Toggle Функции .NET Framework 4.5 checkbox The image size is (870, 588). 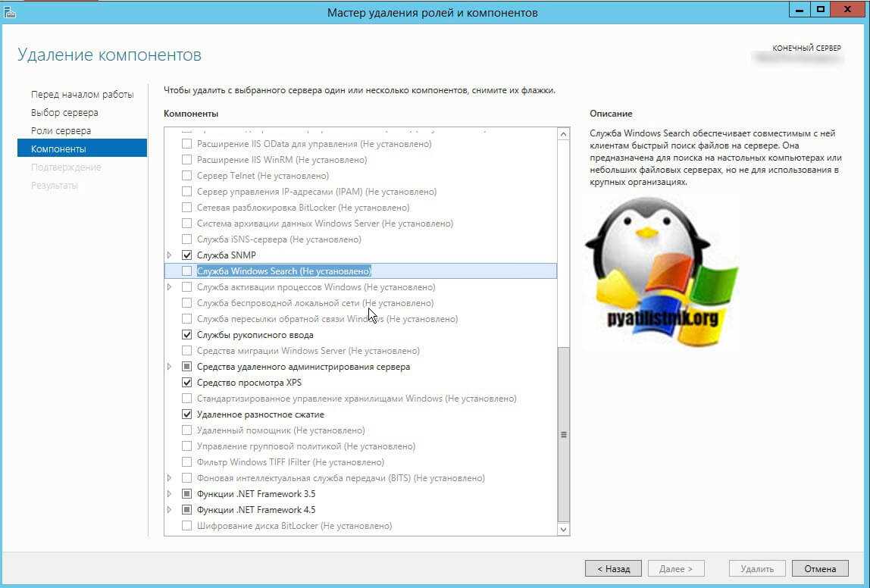point(187,510)
